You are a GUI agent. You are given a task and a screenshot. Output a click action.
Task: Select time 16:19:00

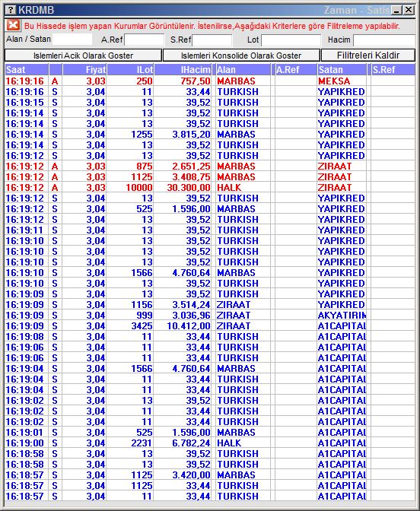(x=27, y=443)
